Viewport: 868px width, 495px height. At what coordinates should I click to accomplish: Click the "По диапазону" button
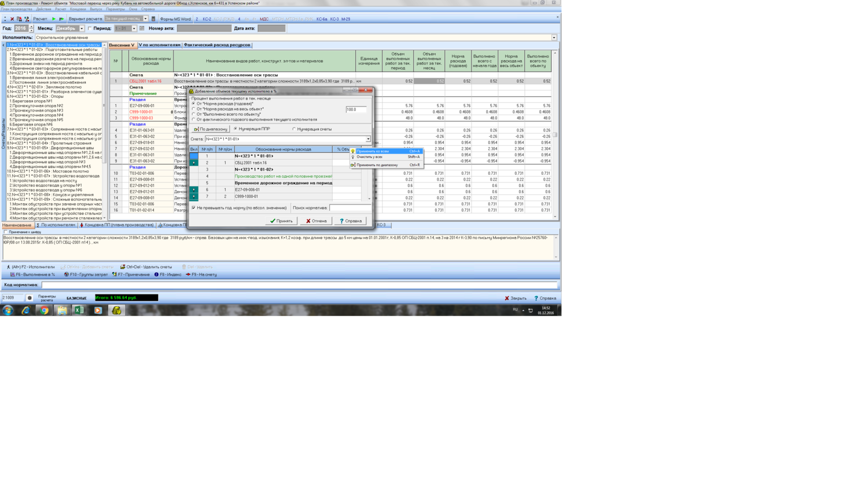(211, 129)
